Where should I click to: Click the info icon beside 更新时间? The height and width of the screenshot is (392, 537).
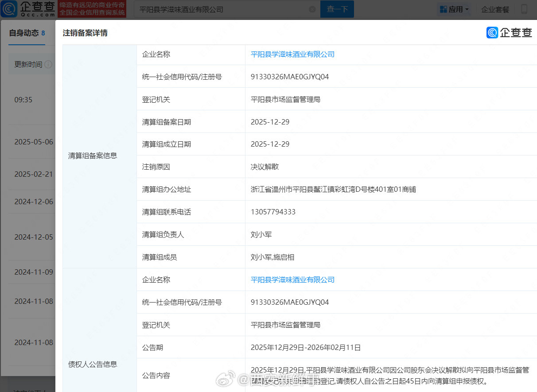coord(48,64)
